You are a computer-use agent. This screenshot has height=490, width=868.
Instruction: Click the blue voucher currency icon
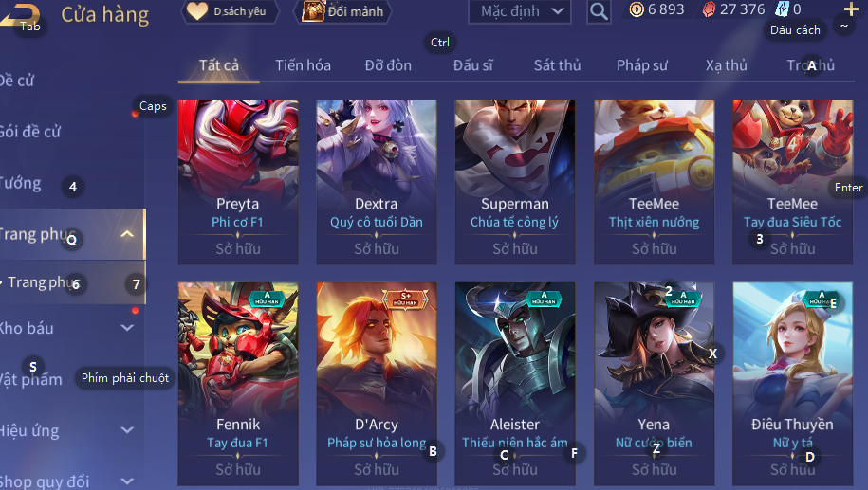click(782, 9)
